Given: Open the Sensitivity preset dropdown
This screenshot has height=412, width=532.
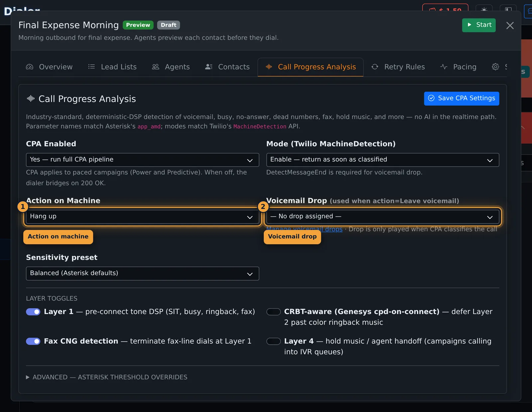Looking at the screenshot, I should point(142,273).
